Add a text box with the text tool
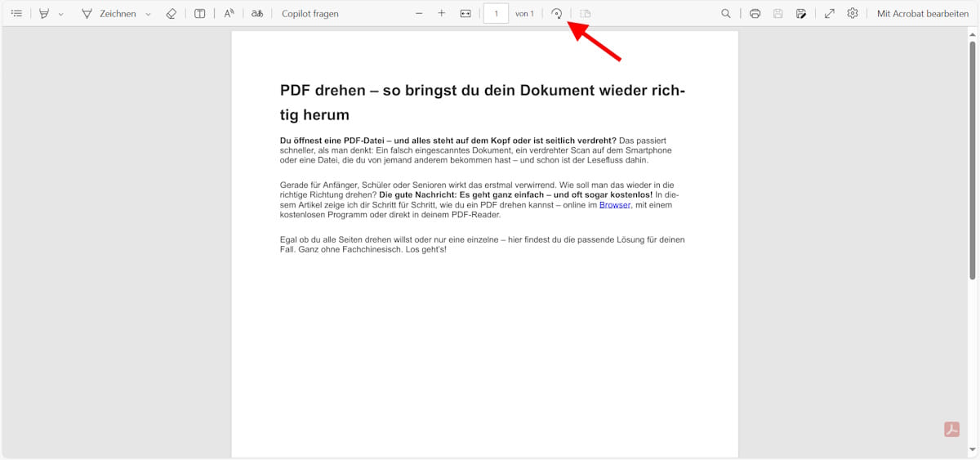The width and height of the screenshot is (980, 460). (x=200, y=14)
